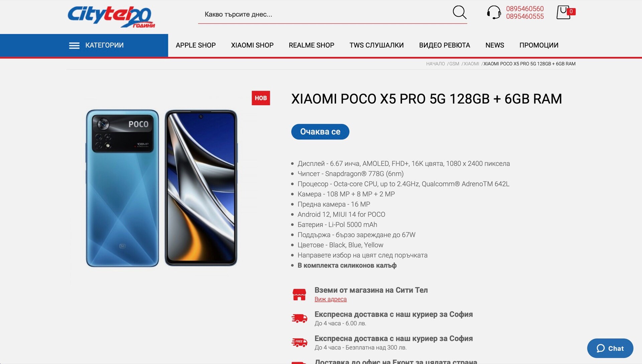Click the XIAOMI breadcrumb link
Screen dimensions: 642x364
[471, 64]
